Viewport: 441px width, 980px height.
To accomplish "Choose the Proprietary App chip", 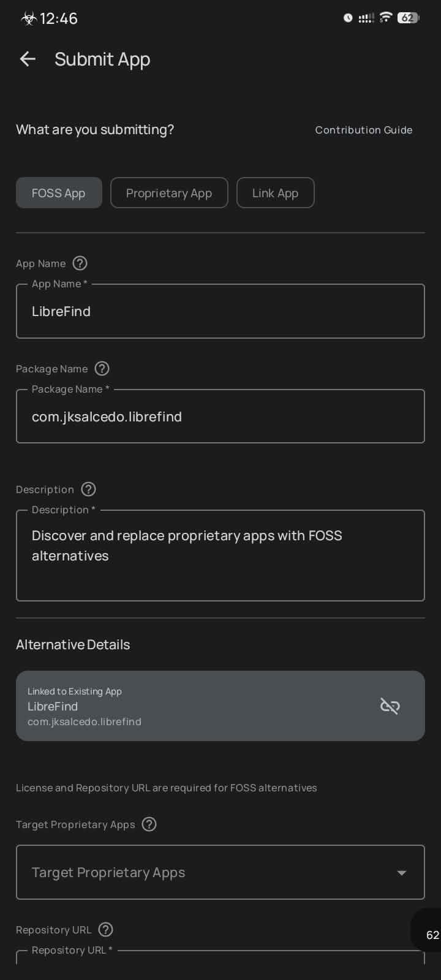I will coord(169,193).
